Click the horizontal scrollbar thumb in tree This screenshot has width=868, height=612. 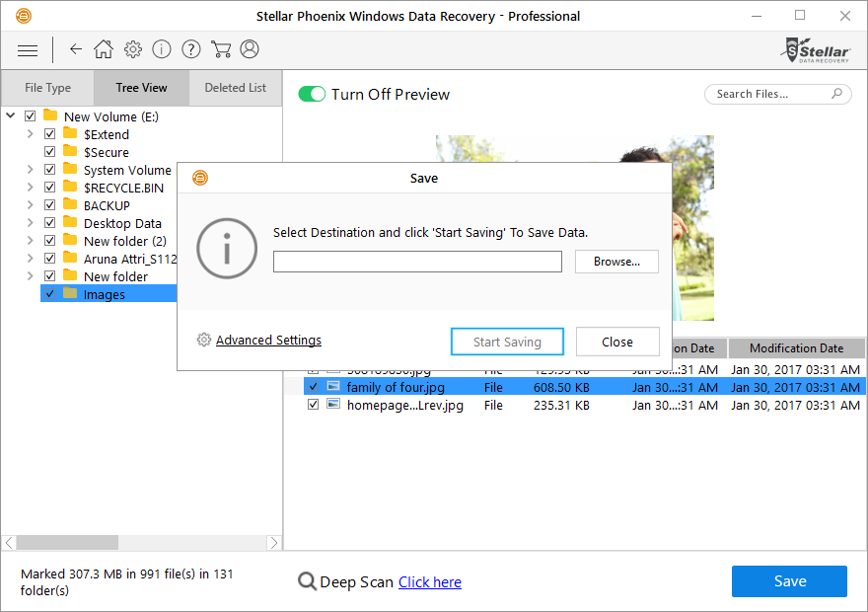(67, 542)
